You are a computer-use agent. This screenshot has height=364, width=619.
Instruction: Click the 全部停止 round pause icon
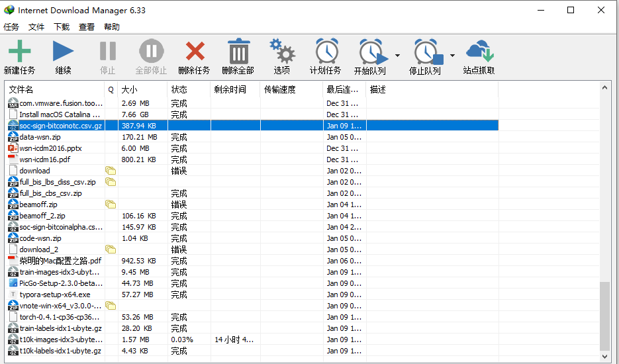click(x=151, y=52)
